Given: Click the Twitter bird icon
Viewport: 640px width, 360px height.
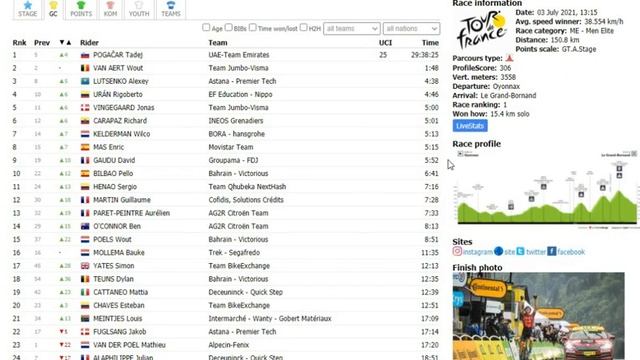Looking at the screenshot, I should point(520,251).
